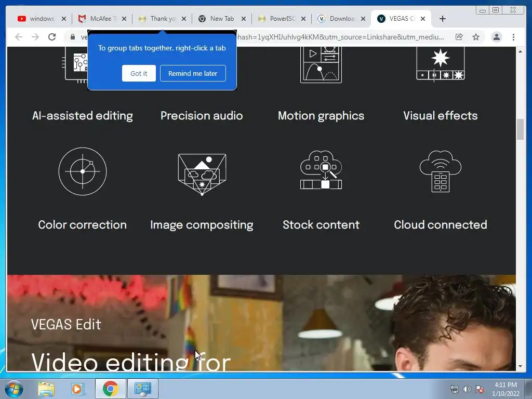The height and width of the screenshot is (399, 532).
Task: Click the Image compositing label
Action: (x=202, y=225)
